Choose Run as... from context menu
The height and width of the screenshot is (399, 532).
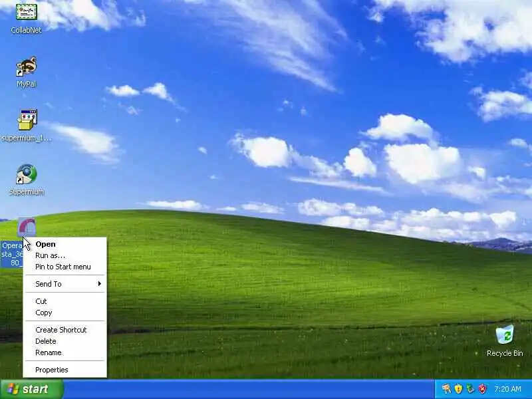pyautogui.click(x=65, y=255)
